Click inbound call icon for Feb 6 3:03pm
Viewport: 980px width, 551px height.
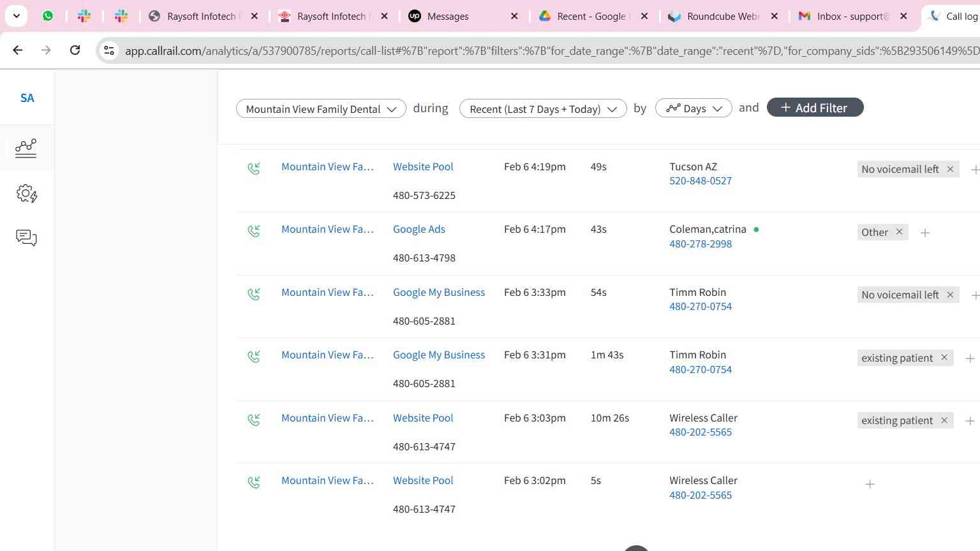(254, 420)
